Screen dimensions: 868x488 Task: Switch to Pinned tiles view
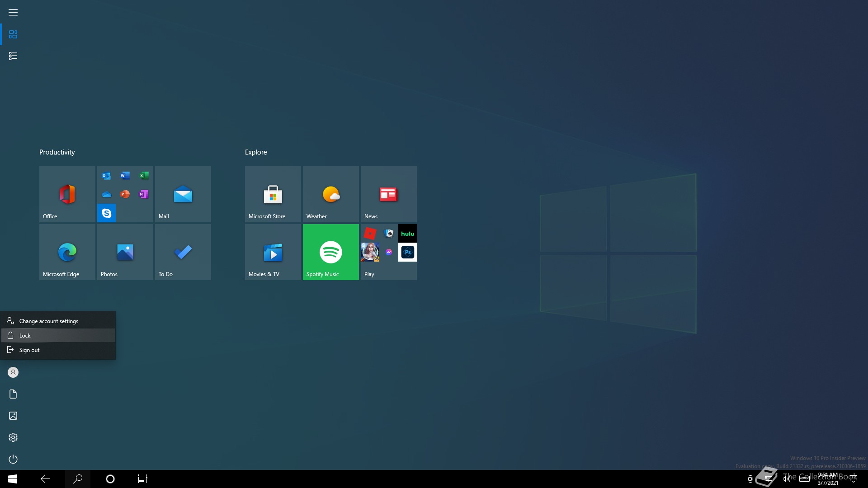coord(13,34)
